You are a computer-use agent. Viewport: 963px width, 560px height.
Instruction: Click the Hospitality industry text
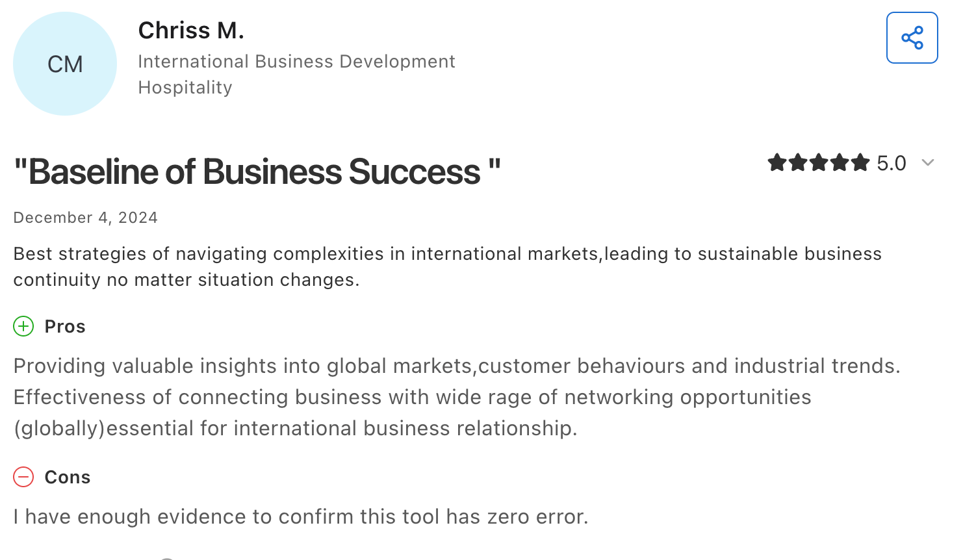(185, 87)
